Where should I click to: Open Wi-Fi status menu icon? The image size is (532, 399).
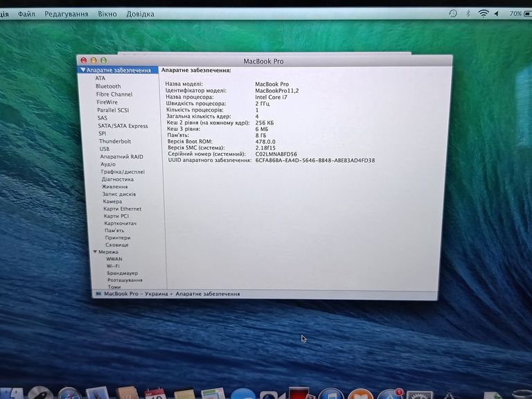(483, 14)
